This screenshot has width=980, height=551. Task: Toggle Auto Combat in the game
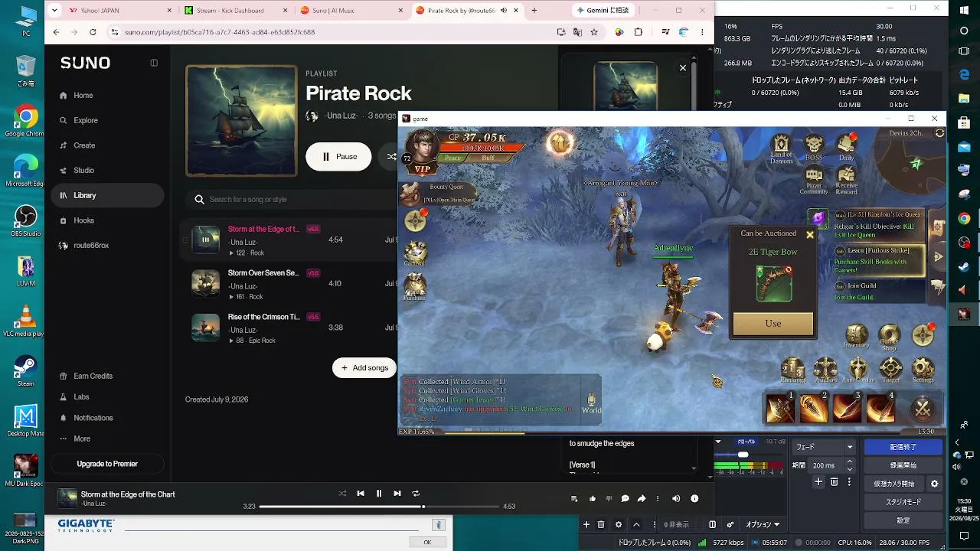pos(857,370)
